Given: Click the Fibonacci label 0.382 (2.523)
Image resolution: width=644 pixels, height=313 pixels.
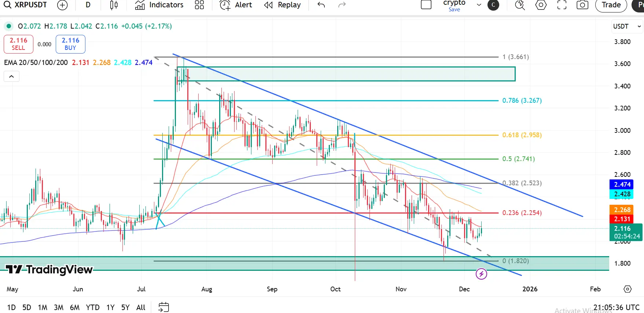Looking at the screenshot, I should coord(522,183).
